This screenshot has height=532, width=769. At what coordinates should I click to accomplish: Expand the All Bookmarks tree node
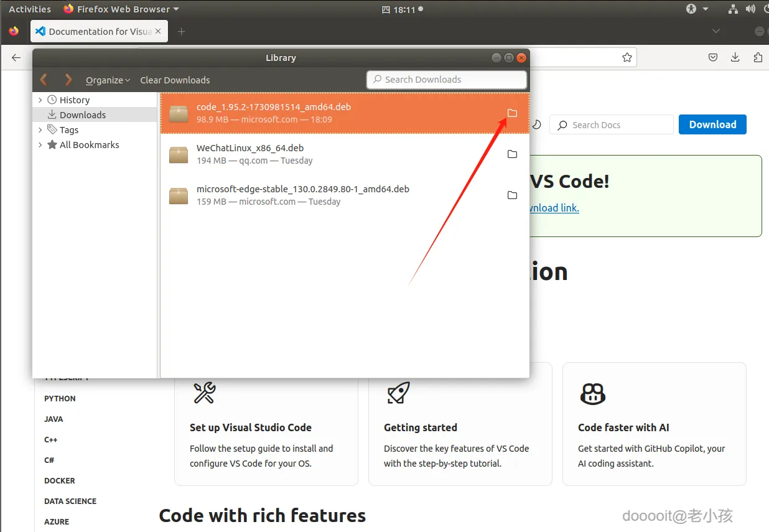[x=40, y=145]
